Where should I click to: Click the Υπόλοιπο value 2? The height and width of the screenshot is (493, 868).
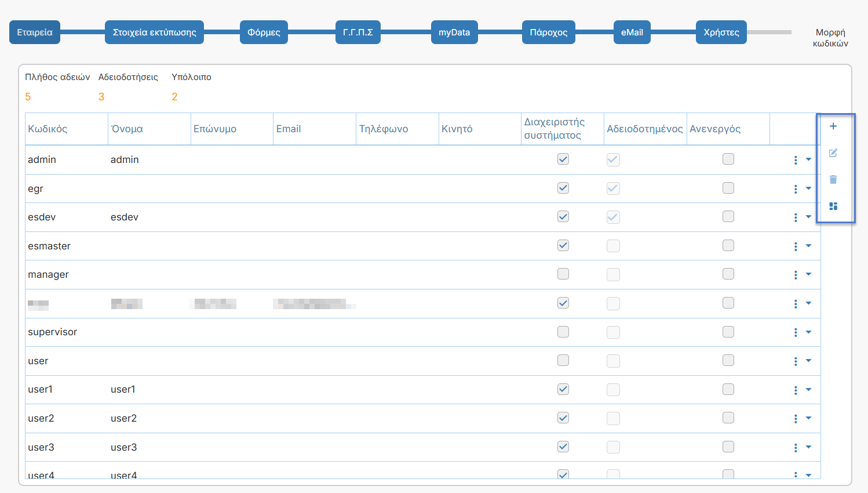coord(174,97)
